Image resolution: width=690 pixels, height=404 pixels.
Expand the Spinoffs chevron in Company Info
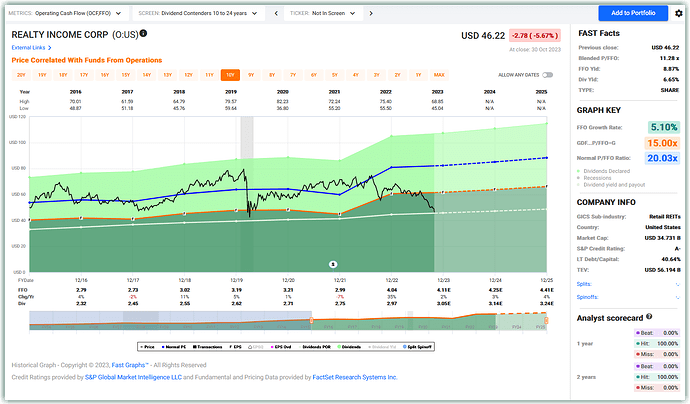click(677, 297)
